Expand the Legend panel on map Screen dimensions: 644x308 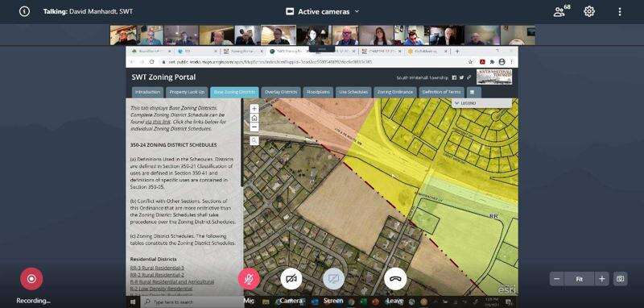pyautogui.click(x=481, y=103)
